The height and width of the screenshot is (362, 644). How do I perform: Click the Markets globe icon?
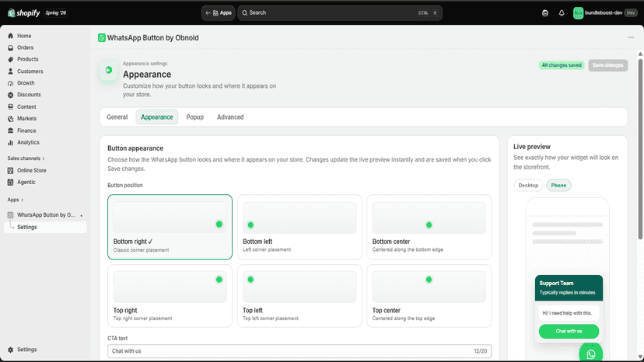click(x=11, y=119)
